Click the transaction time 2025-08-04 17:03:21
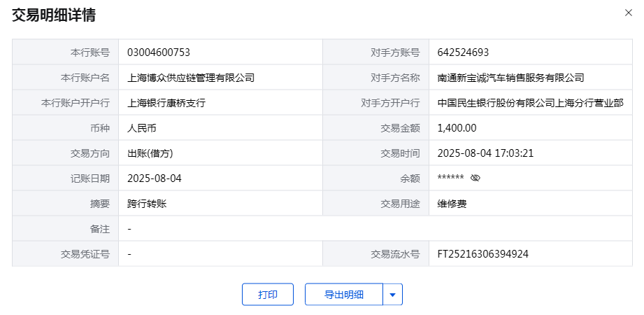Image resolution: width=644 pixels, height=315 pixels. point(485,153)
